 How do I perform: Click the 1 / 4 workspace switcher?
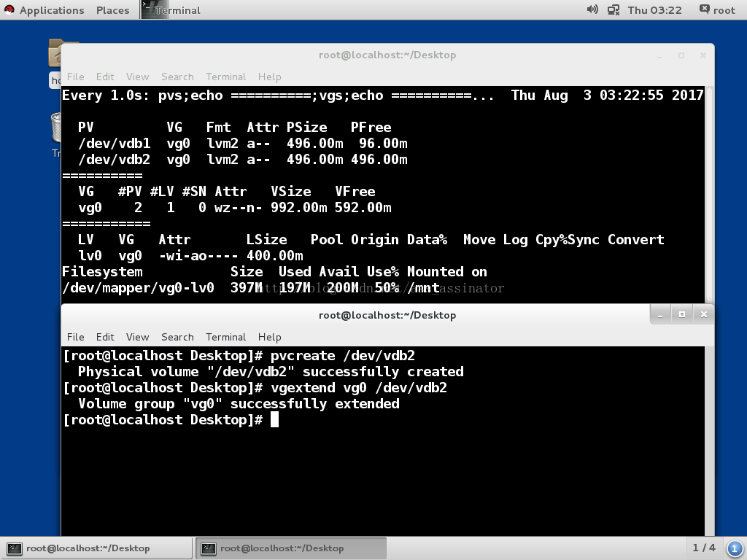[704, 548]
